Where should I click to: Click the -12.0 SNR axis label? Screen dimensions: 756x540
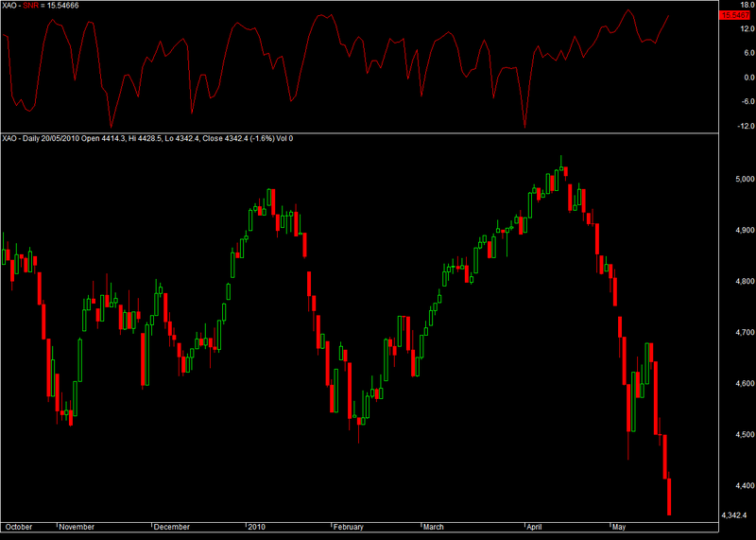[747, 127]
